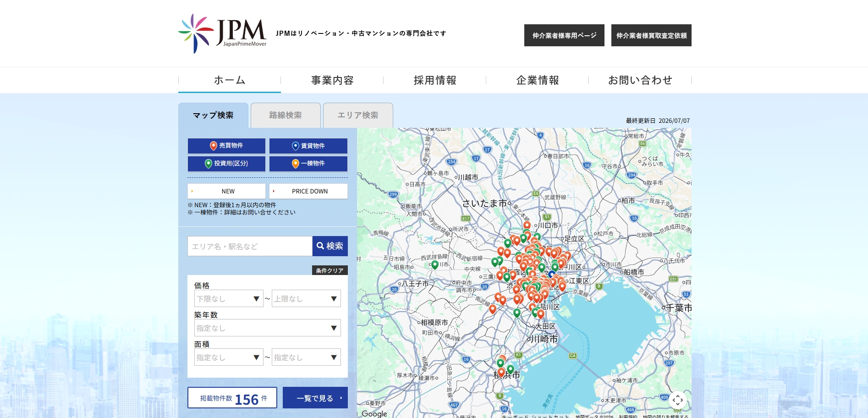Click the 条件クリア button
The width and height of the screenshot is (868, 418).
(330, 270)
